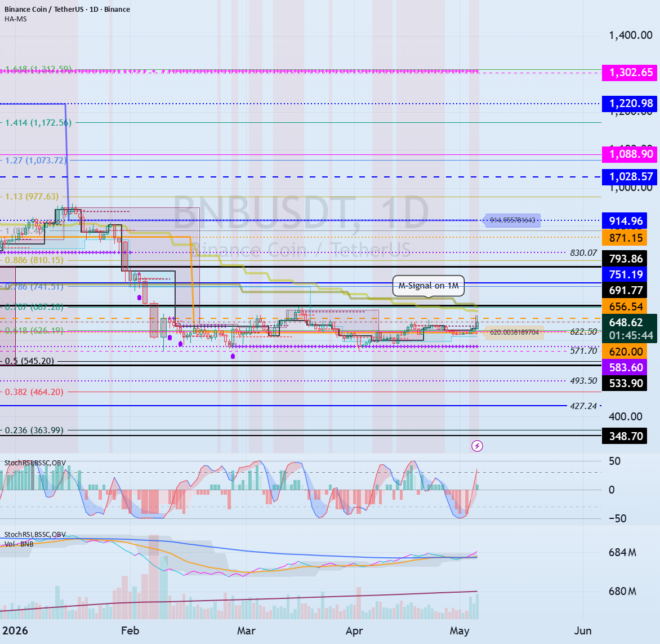Select the 684 M OBV scale value
The height and width of the screenshot is (644, 660).
[x=622, y=552]
